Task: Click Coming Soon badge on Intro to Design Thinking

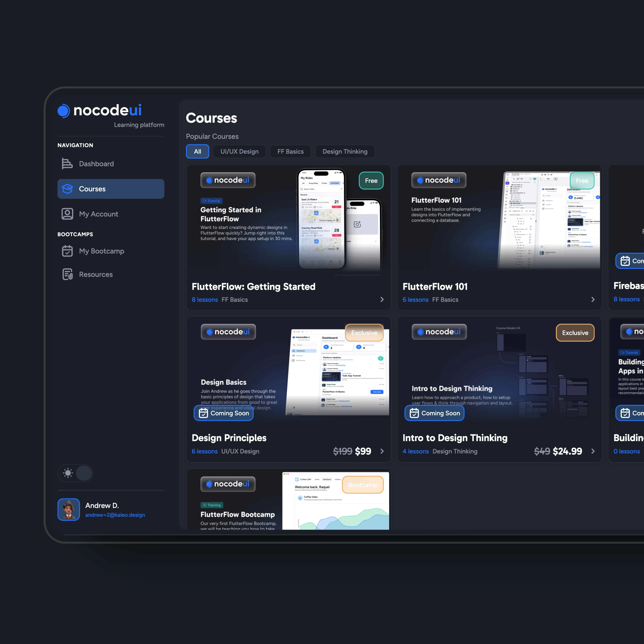Action: pos(434,413)
